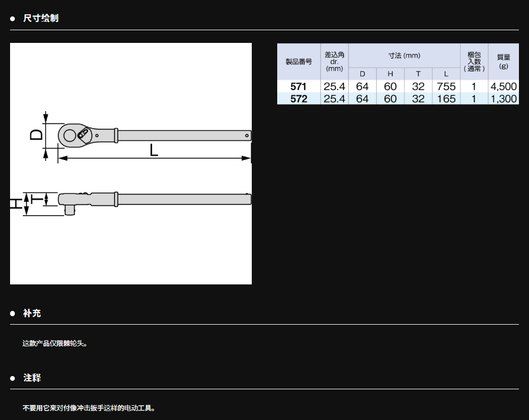Click the bullet icon beside 注释 heading
529x420 pixels.
point(13,378)
